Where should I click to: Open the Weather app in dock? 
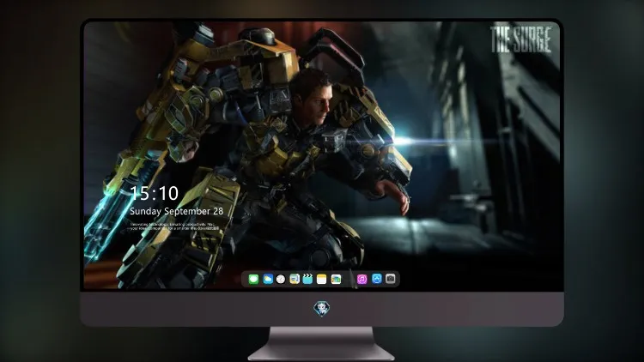coord(268,279)
